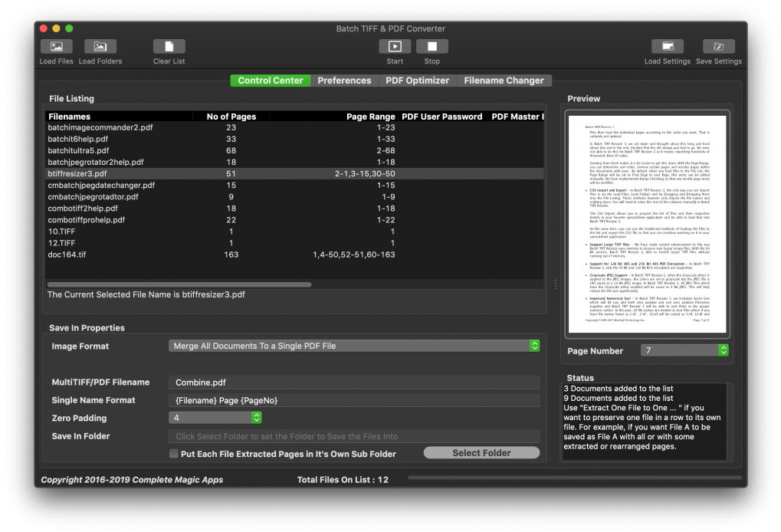The image size is (781, 532).
Task: Click the file list horizontal scrollbar
Action: [179, 284]
